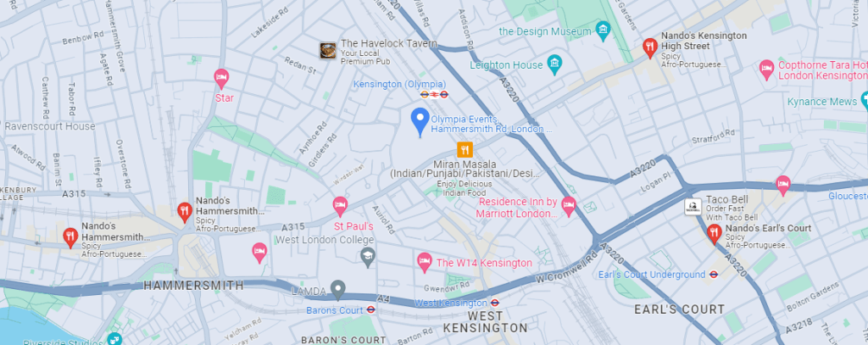
Task: Click the Barons Court Underground station label
Action: (x=334, y=310)
